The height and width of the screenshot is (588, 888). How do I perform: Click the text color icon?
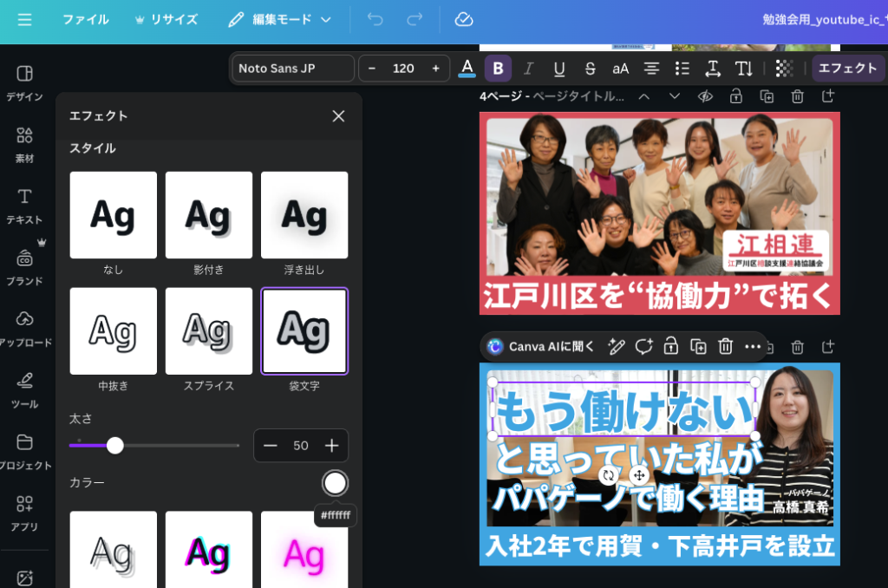(x=467, y=69)
